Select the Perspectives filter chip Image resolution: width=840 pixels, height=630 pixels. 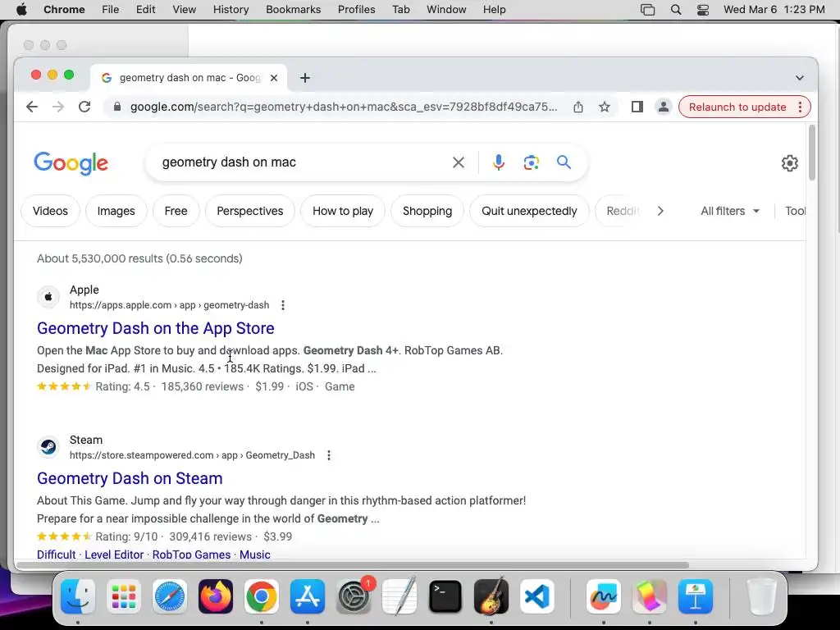click(250, 211)
